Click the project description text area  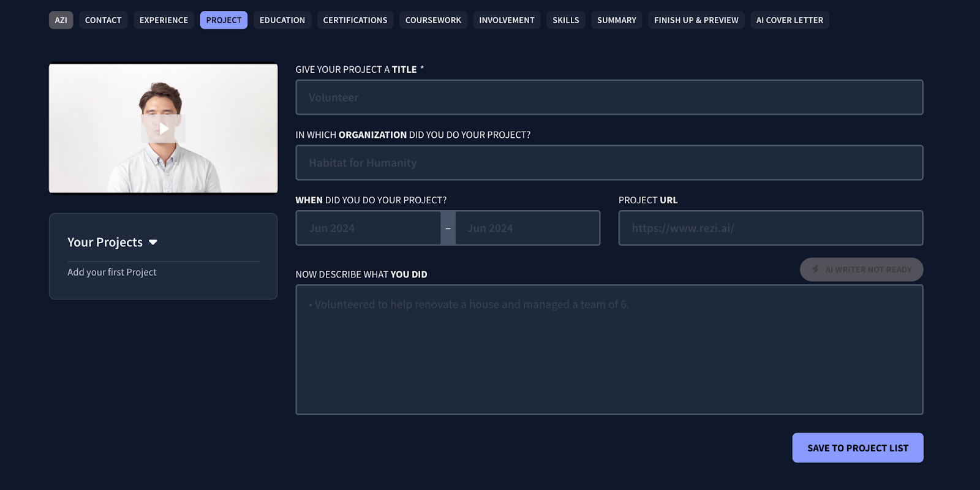tap(609, 350)
